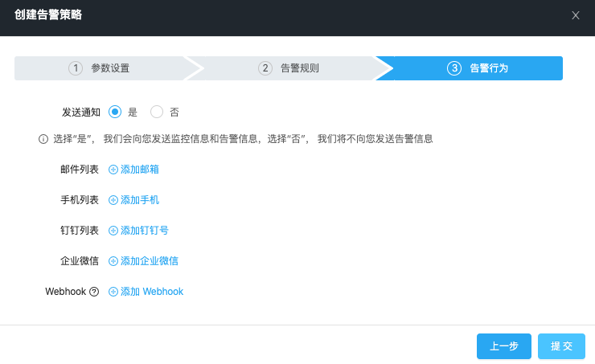The height and width of the screenshot is (364, 595).
Task: Click the plus icon next to 添加 Webhook
Action: click(113, 292)
